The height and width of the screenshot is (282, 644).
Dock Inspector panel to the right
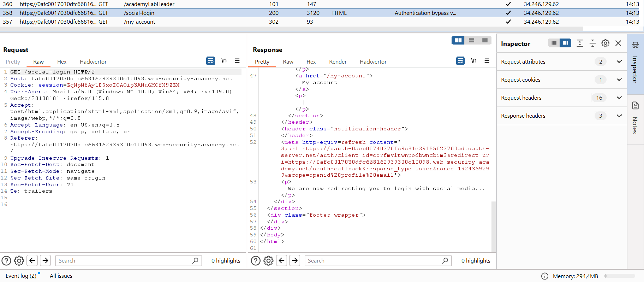click(x=565, y=43)
